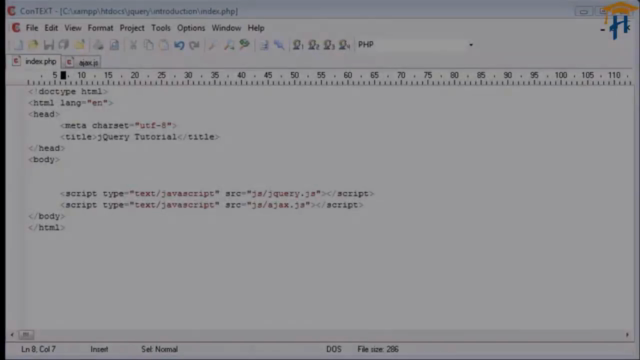The height and width of the screenshot is (360, 640).
Task: Open the Tools menu
Action: pos(161,28)
